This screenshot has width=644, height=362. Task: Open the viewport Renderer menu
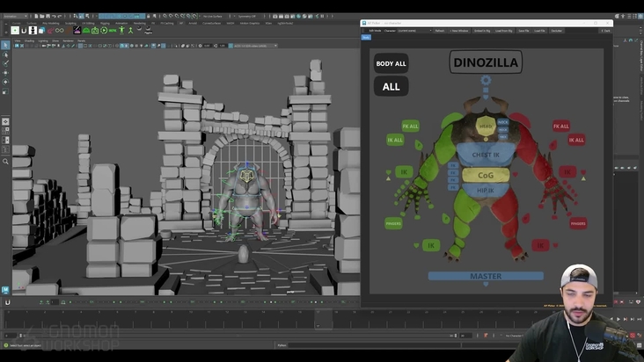pyautogui.click(x=68, y=41)
